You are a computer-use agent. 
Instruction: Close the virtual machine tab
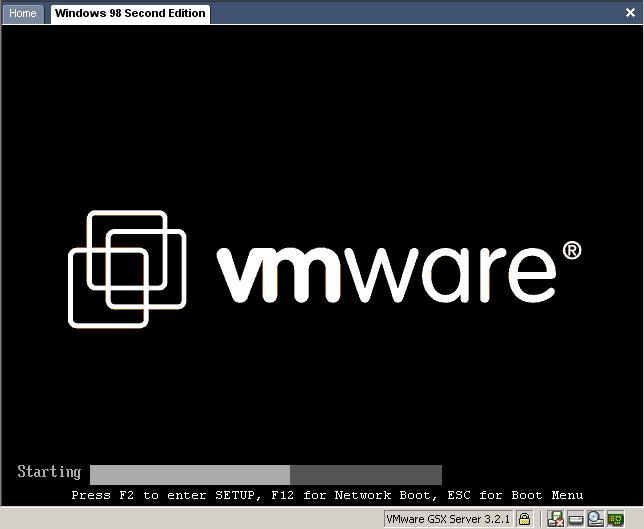click(x=630, y=13)
